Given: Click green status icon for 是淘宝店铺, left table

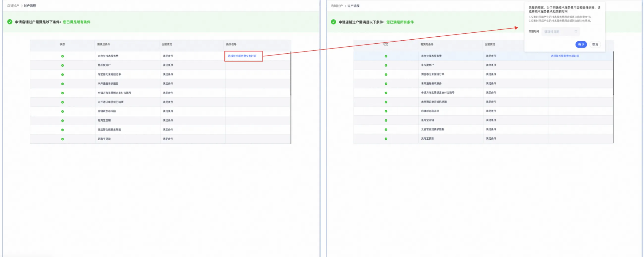Looking at the screenshot, I should point(62,121).
